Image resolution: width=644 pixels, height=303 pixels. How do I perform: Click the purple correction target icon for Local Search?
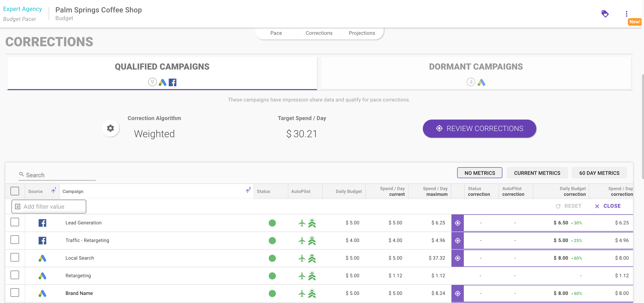458,258
